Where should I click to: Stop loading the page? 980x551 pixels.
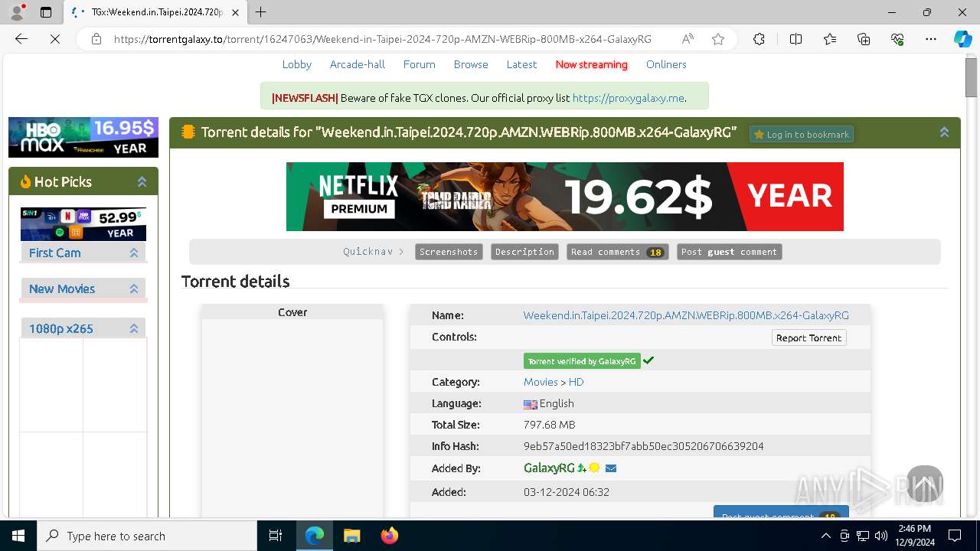(55, 39)
